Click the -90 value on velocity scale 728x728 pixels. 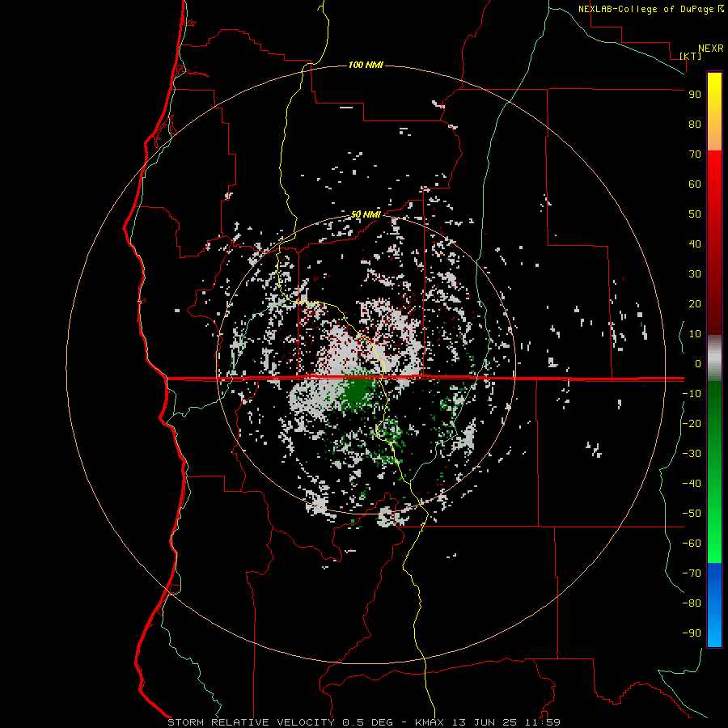tap(692, 633)
